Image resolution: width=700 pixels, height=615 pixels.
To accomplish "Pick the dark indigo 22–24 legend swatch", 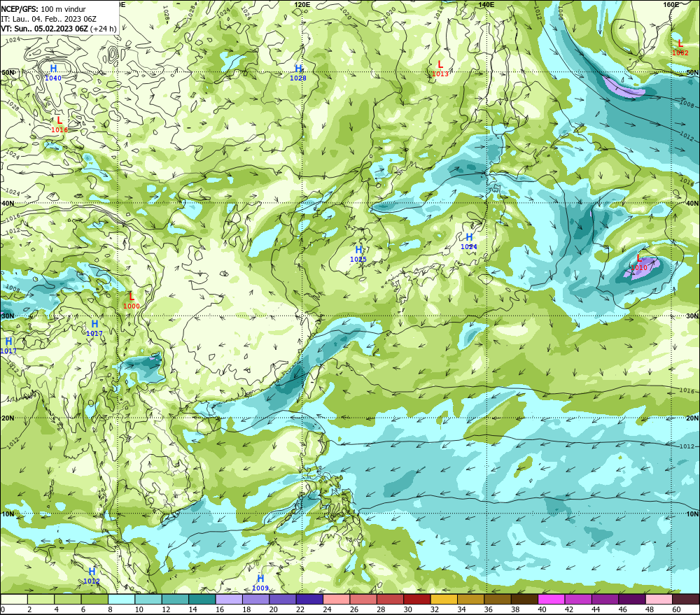I will point(309,599).
